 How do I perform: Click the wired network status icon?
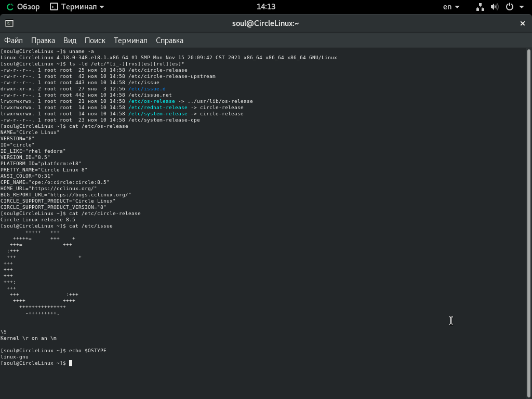tap(480, 7)
